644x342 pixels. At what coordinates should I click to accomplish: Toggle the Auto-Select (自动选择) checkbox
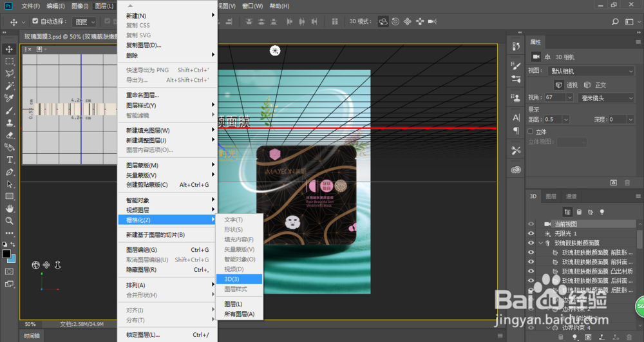coord(35,21)
